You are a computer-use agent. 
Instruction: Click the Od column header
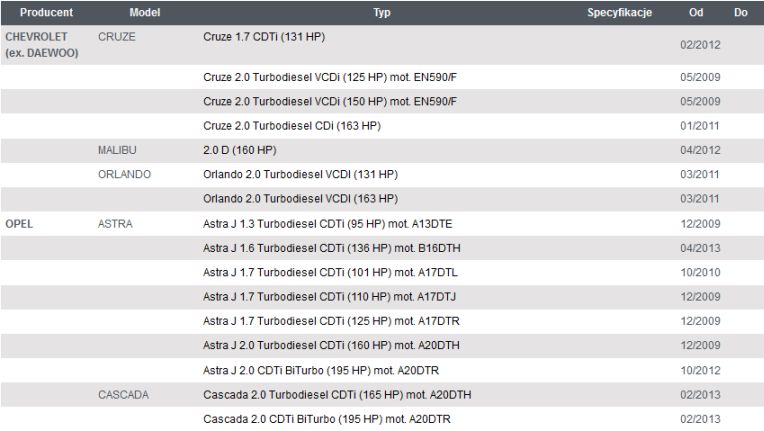tap(696, 13)
